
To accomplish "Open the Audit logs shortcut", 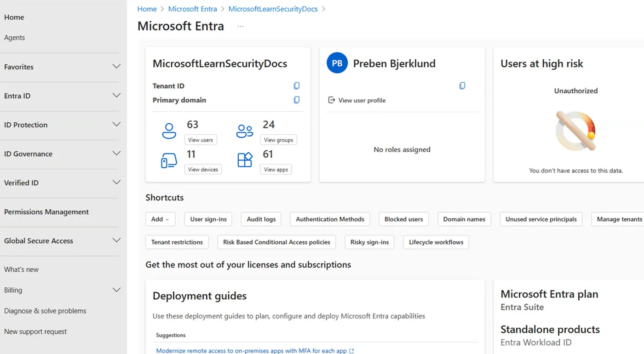I will (x=261, y=219).
